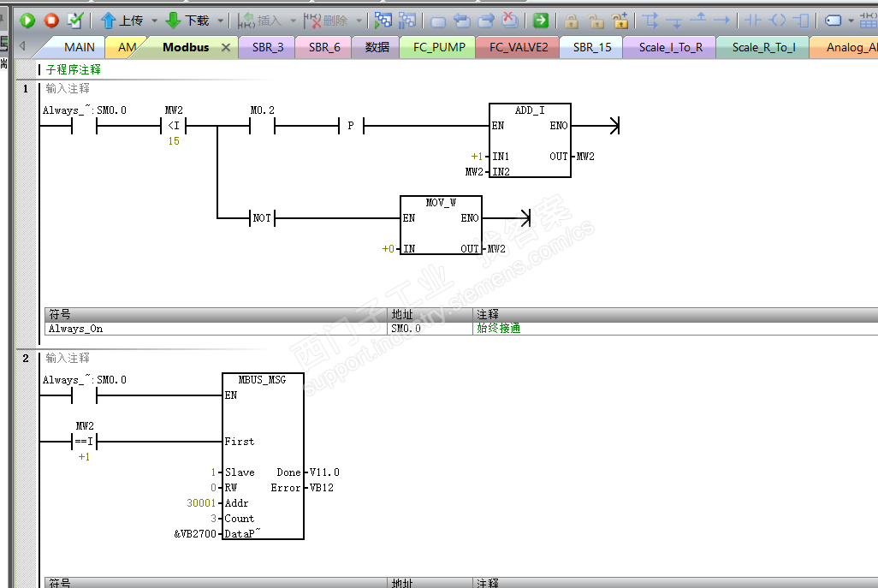Click the Always_On symbol table cell
This screenshot has width=878, height=588.
217,329
